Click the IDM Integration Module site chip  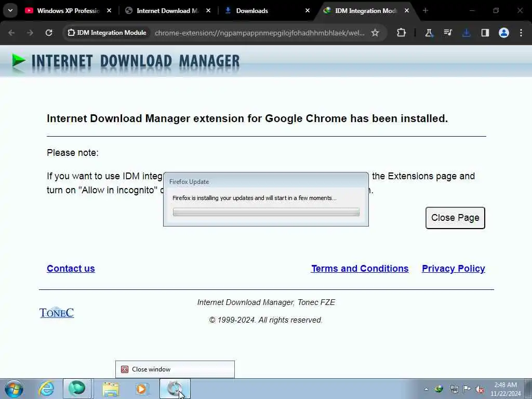107,33
